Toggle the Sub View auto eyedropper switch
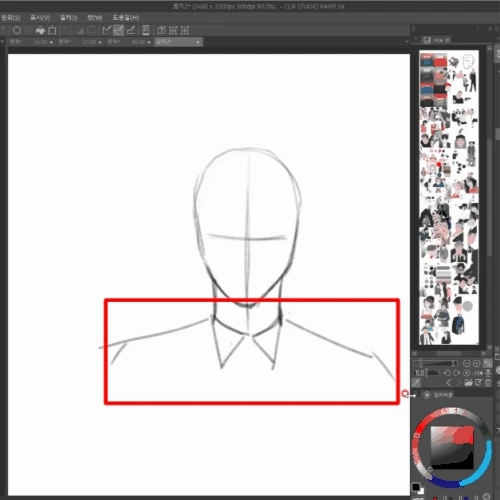The height and width of the screenshot is (500, 500). coord(416,382)
